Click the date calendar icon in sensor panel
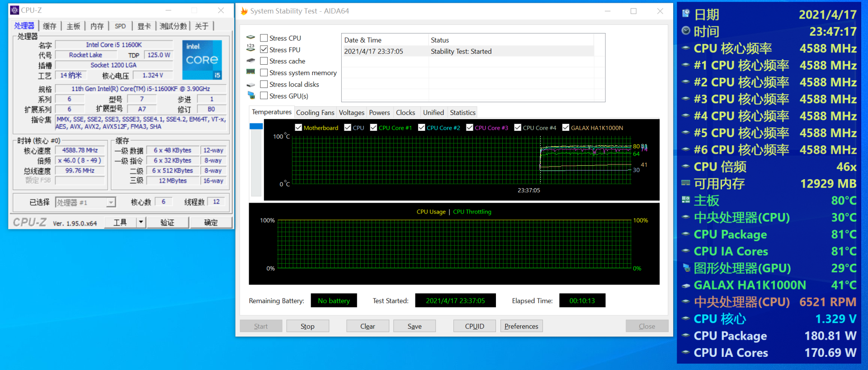This screenshot has width=868, height=370. (686, 14)
